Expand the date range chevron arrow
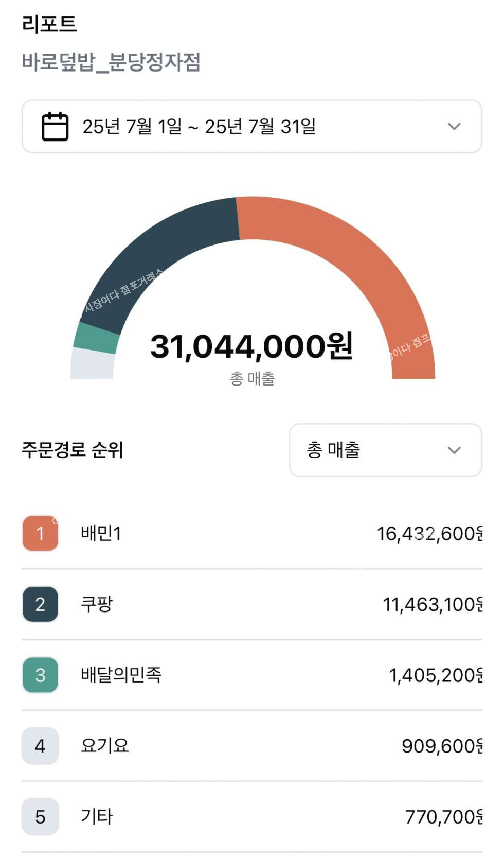The image size is (504, 857). pos(454,126)
